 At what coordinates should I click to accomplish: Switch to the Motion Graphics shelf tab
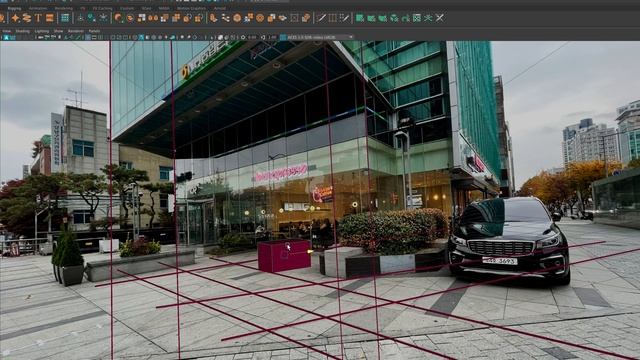(191, 8)
